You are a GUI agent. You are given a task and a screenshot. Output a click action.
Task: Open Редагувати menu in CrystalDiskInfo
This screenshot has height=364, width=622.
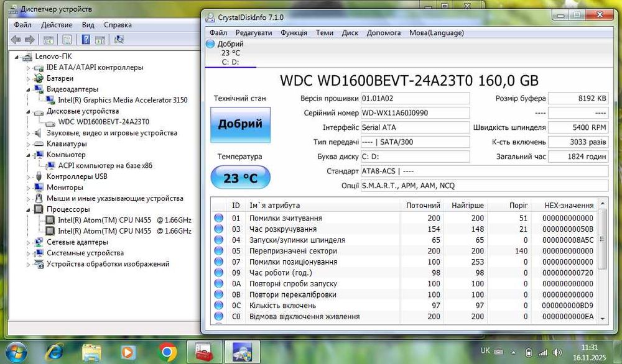(x=254, y=32)
